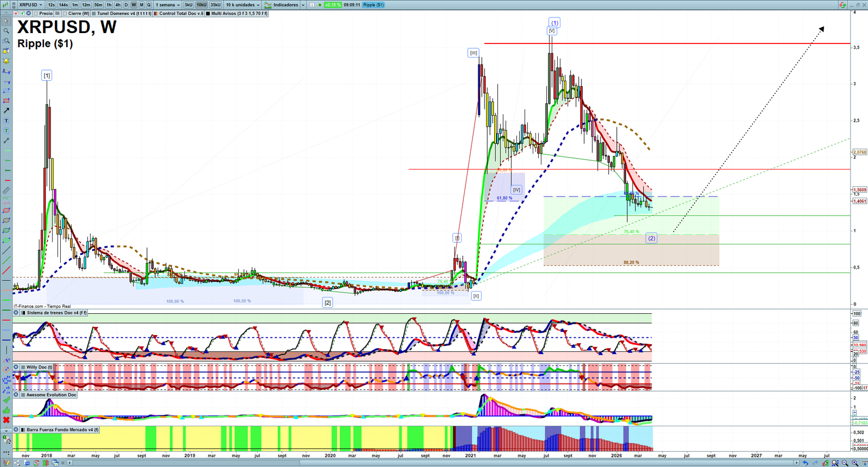Switch to the 12s timeframe
The height and width of the screenshot is (467, 868).
coord(52,5)
